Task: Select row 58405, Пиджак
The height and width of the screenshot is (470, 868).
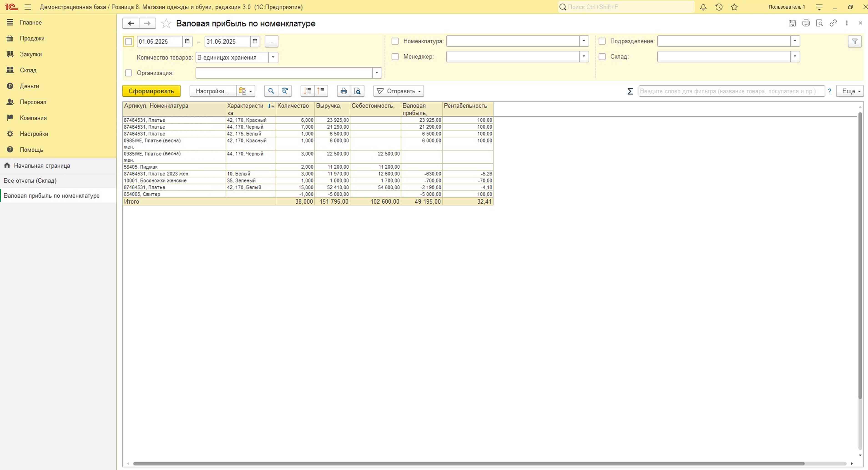Action: 308,167
